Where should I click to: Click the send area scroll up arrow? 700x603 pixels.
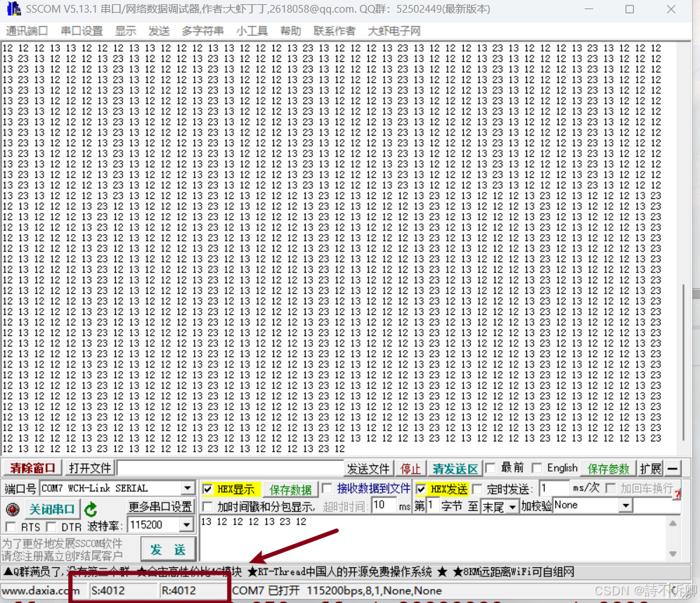coord(673,523)
